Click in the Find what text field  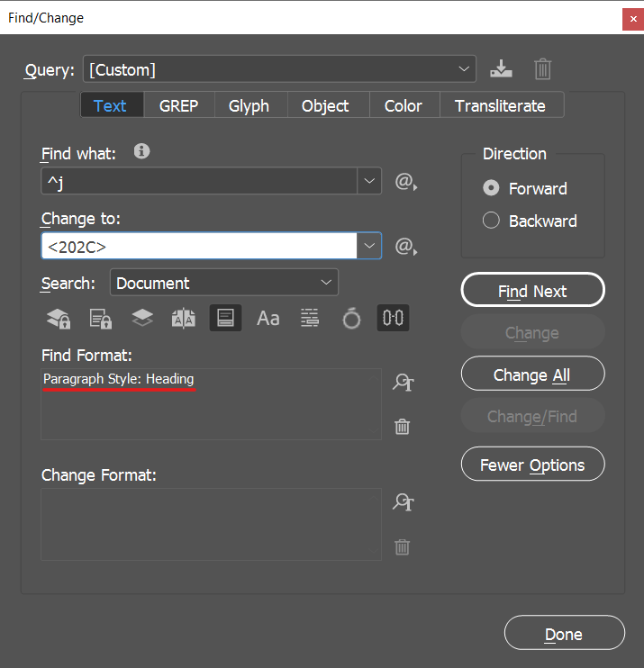point(199,181)
